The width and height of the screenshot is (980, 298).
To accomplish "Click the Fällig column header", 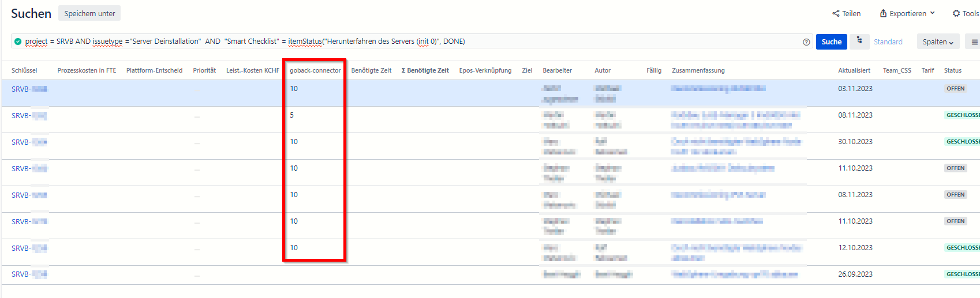I will click(654, 70).
